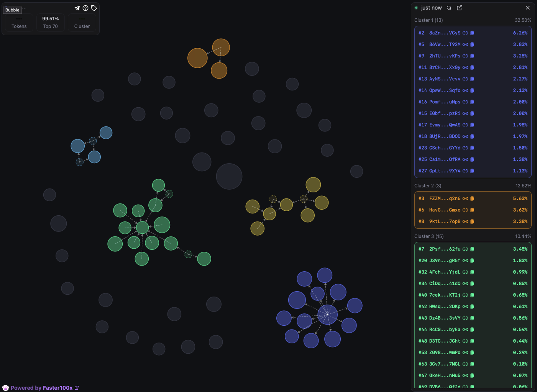Copy the address 8aZn...VCyS
Image resolution: width=537 pixels, height=392 pixels.
click(472, 33)
